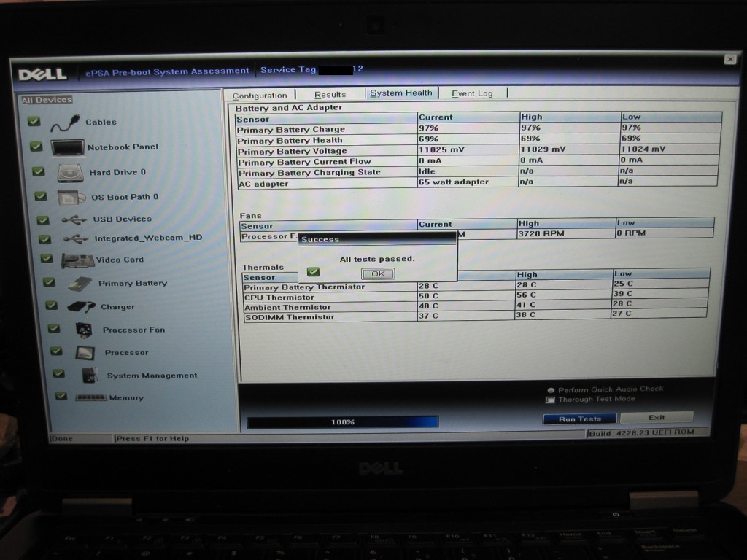Image resolution: width=747 pixels, height=560 pixels.
Task: Toggle the Cables checkbox
Action: click(34, 122)
